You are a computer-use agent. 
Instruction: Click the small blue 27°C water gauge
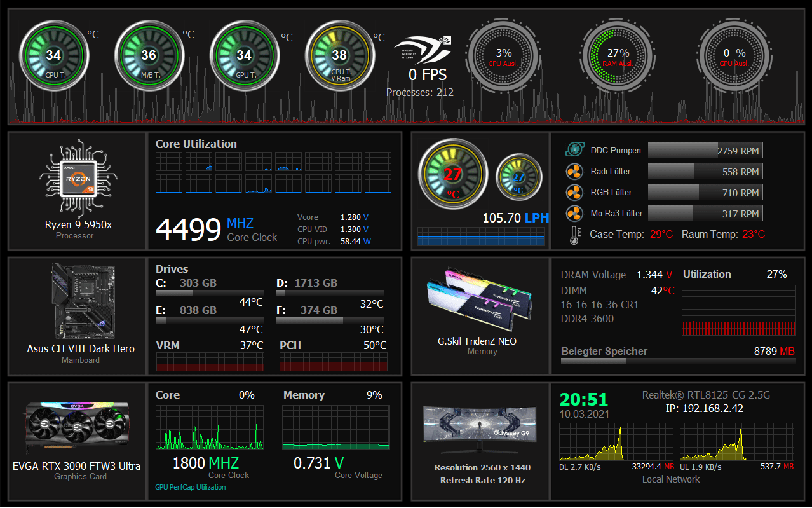click(519, 177)
